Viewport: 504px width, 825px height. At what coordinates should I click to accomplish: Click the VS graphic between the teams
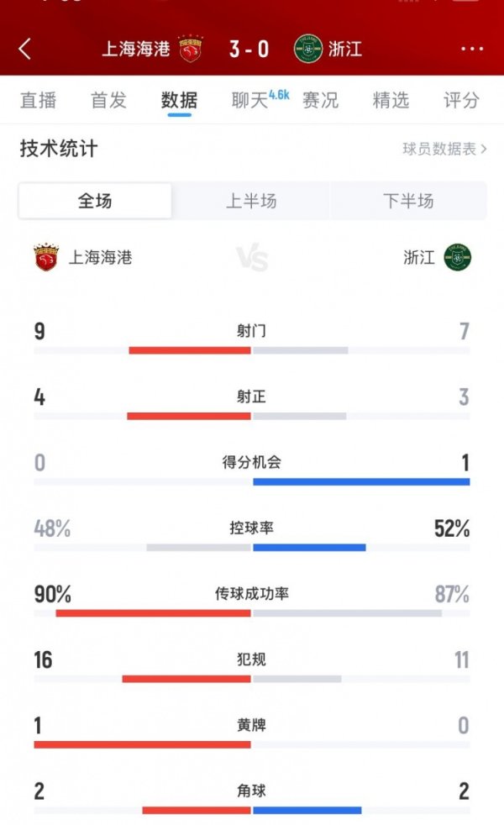(x=252, y=259)
